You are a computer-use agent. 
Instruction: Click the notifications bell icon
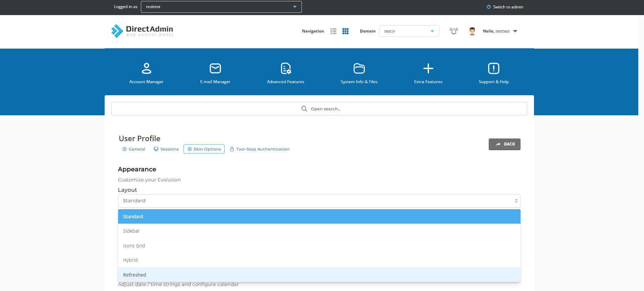pos(453,31)
